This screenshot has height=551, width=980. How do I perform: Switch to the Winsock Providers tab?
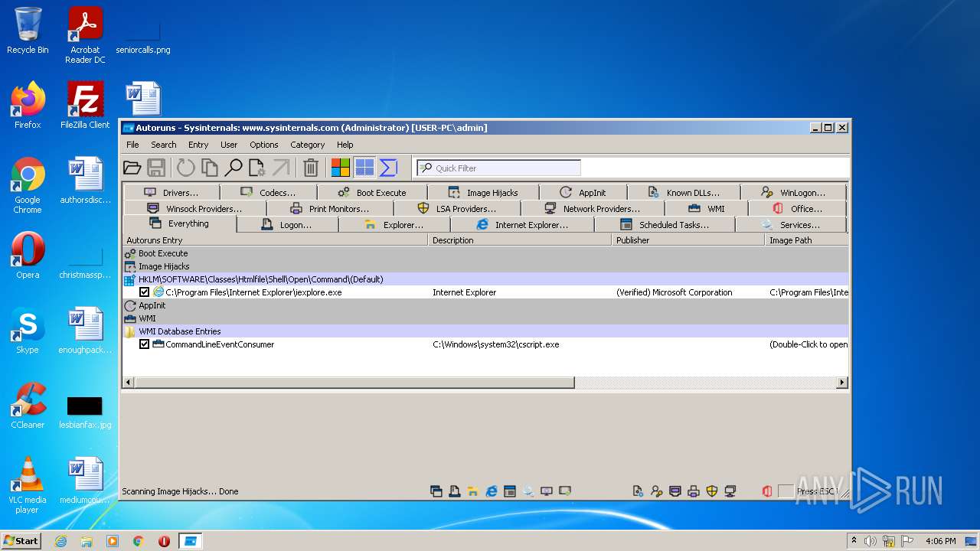coord(194,209)
